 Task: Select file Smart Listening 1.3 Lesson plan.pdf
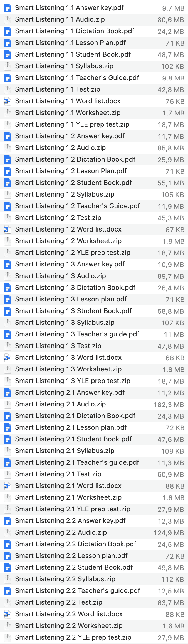(x=94, y=300)
